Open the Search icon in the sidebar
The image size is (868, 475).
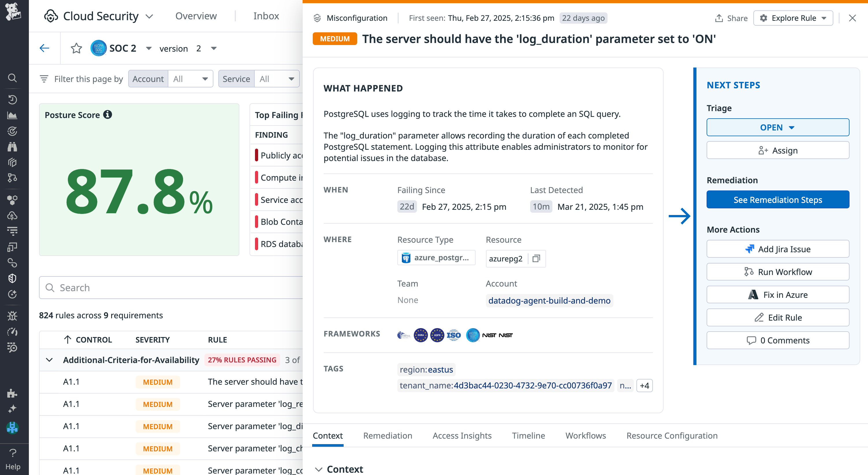pos(12,78)
